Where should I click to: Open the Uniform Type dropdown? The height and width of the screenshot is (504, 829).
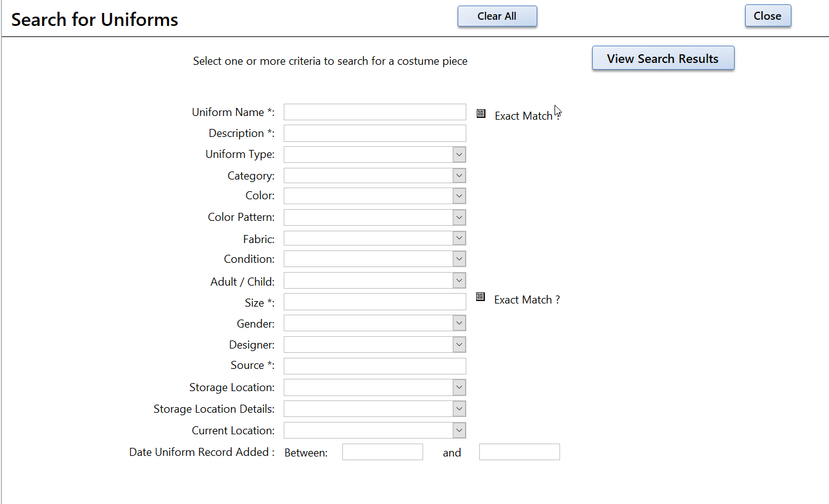pos(459,154)
